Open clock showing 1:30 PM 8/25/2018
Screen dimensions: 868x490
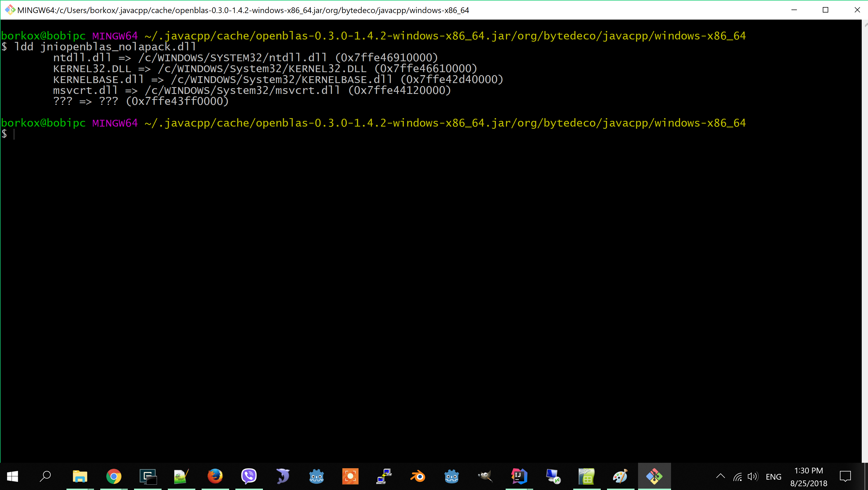pyautogui.click(x=809, y=477)
